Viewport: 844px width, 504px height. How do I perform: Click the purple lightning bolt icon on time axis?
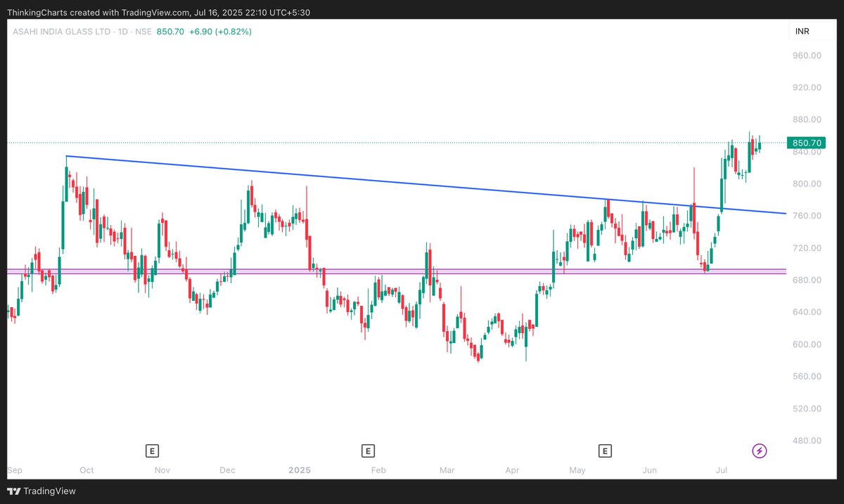coord(759,451)
